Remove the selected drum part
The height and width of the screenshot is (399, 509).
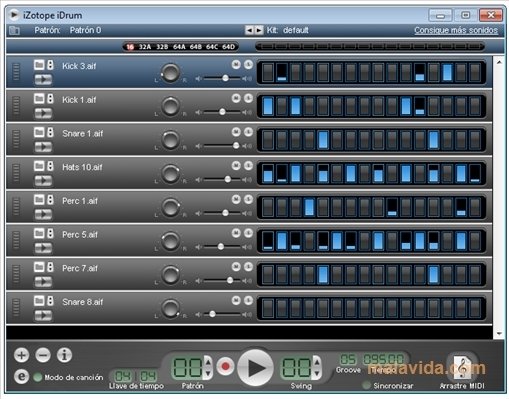tap(43, 355)
